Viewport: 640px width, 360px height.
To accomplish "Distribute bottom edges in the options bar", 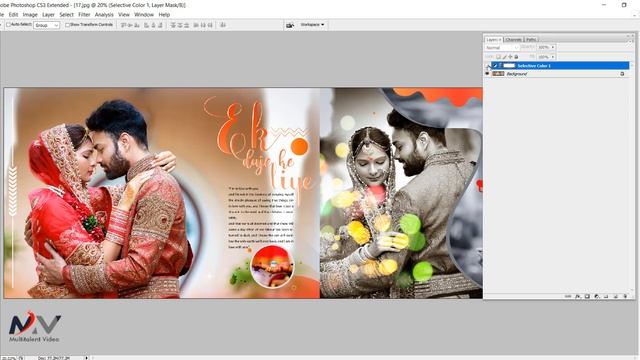I will [x=187, y=25].
